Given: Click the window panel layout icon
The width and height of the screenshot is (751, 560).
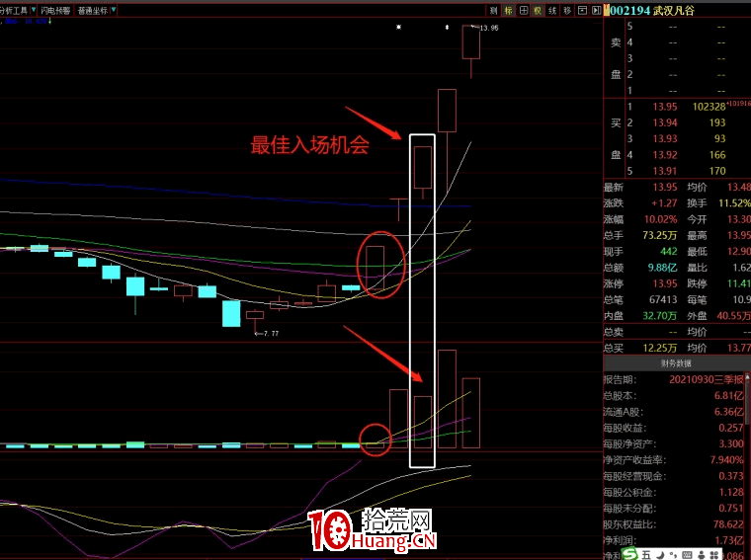Looking at the screenshot, I should [582, 11].
